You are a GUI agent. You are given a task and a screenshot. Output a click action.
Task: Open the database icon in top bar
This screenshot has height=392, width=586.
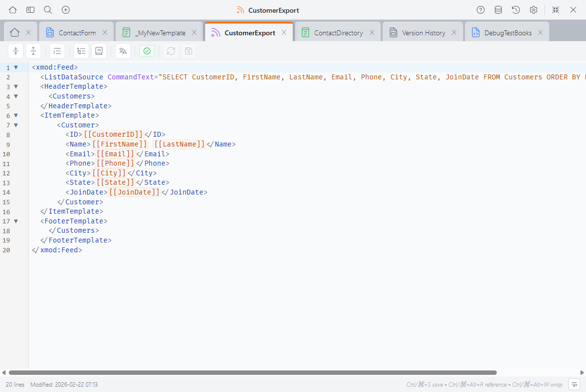[498, 10]
